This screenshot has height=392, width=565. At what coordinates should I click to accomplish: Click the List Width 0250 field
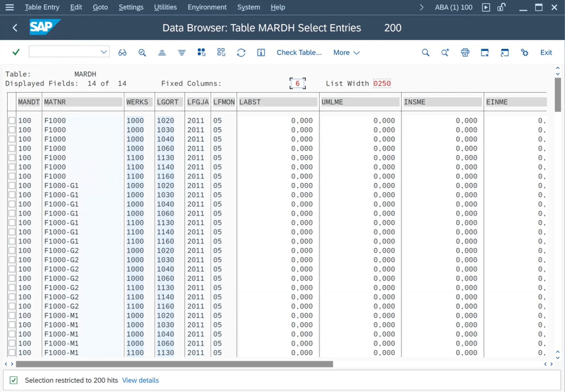[382, 83]
